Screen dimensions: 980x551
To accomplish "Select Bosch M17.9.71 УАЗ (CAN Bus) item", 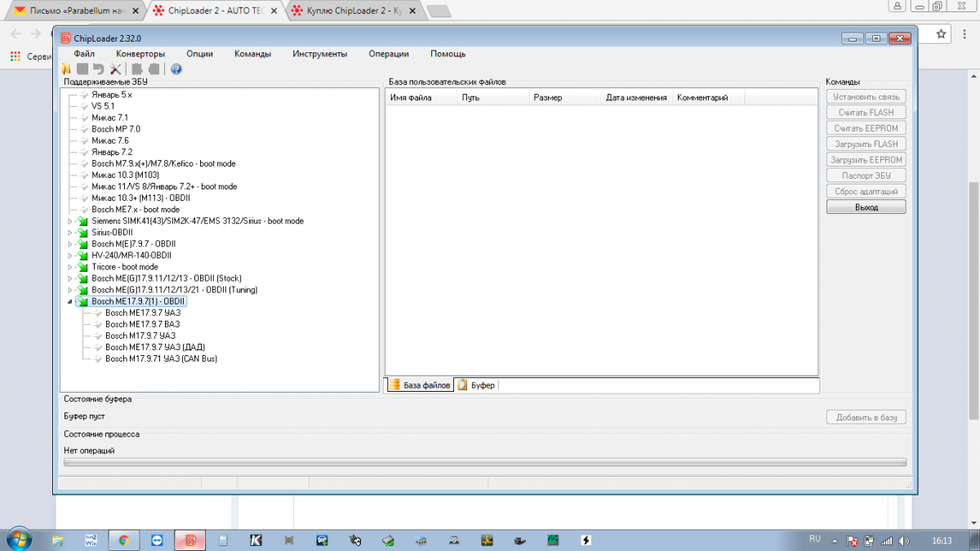I will coord(161,358).
